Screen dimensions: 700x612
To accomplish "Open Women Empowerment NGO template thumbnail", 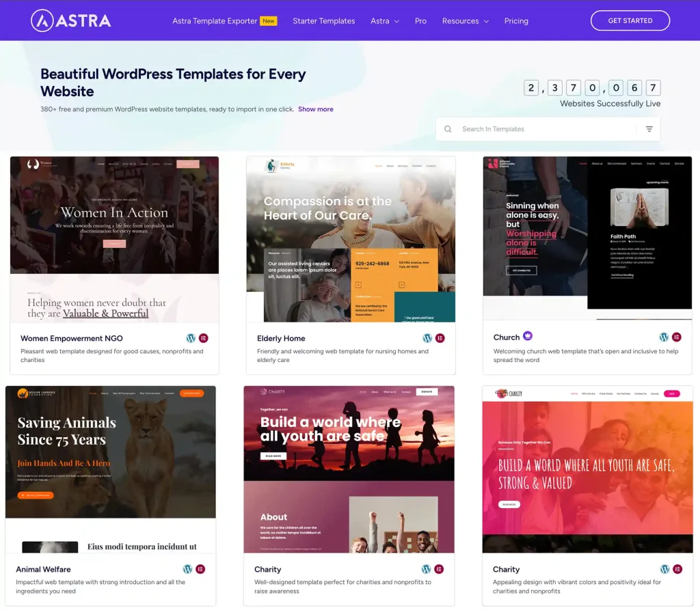I will pos(114,240).
